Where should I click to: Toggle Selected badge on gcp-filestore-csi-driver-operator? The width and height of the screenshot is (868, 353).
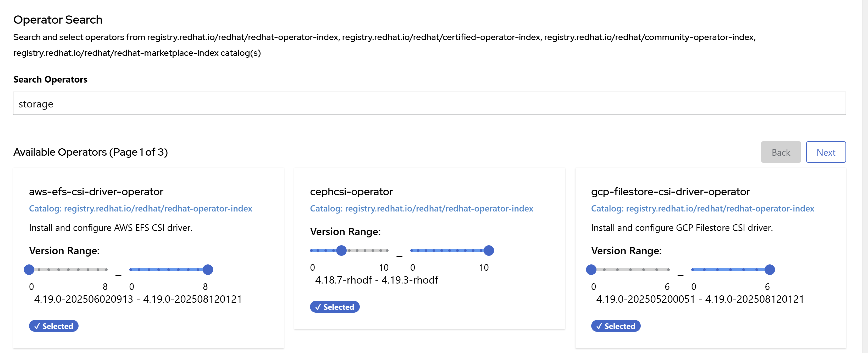click(x=616, y=326)
